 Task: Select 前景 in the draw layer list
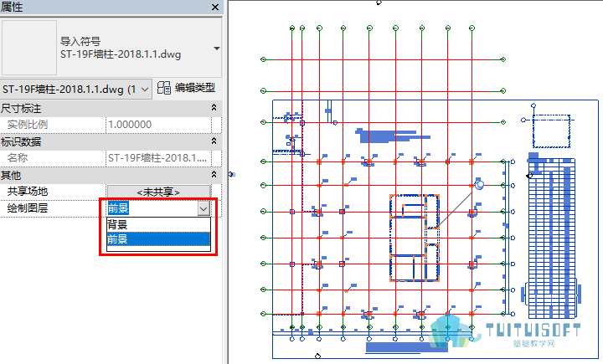click(158, 238)
